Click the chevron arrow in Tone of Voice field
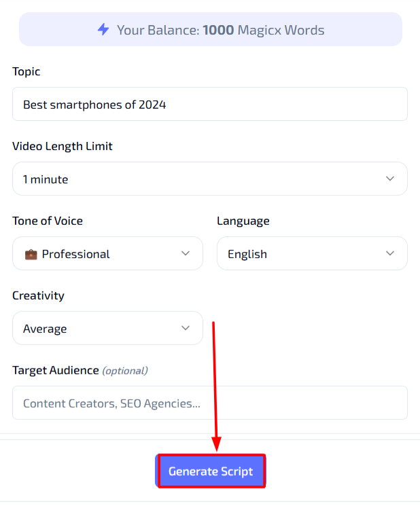 click(186, 253)
